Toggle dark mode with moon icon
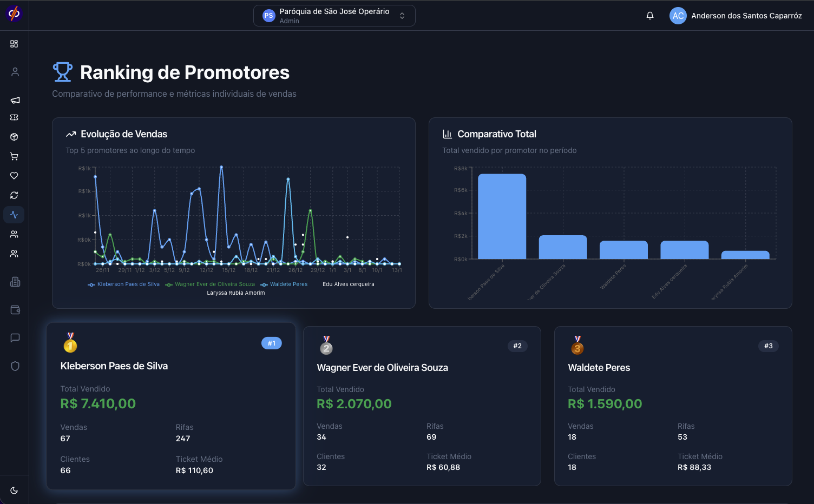Image resolution: width=814 pixels, height=504 pixels. [x=14, y=490]
